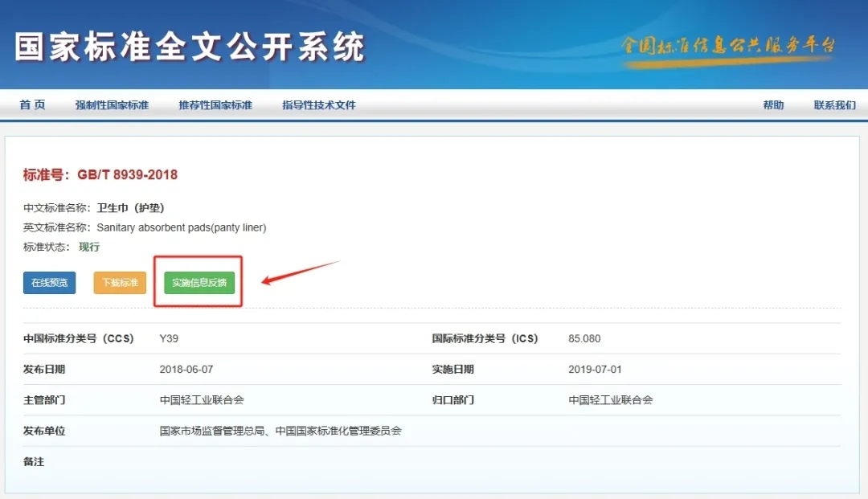Click the CCS value Y39
The width and height of the screenshot is (868, 499).
[x=169, y=338]
